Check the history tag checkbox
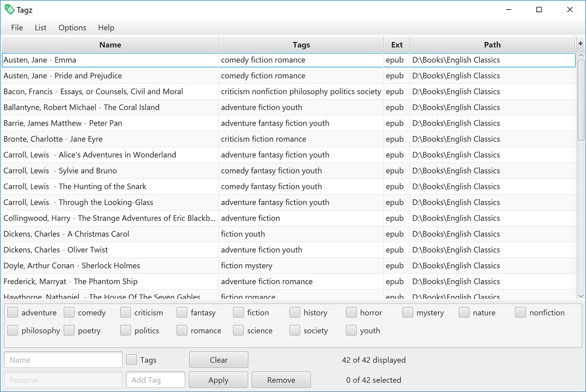The image size is (586, 392). click(295, 312)
